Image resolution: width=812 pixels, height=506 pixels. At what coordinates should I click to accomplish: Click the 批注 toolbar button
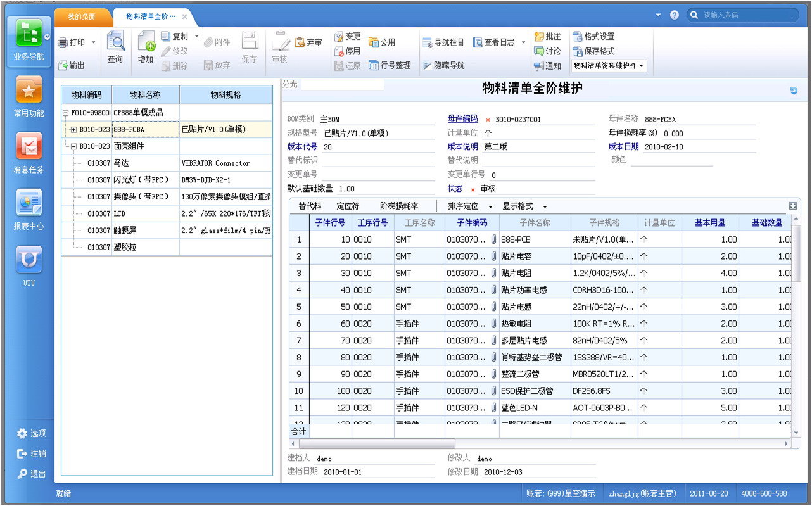pyautogui.click(x=548, y=37)
